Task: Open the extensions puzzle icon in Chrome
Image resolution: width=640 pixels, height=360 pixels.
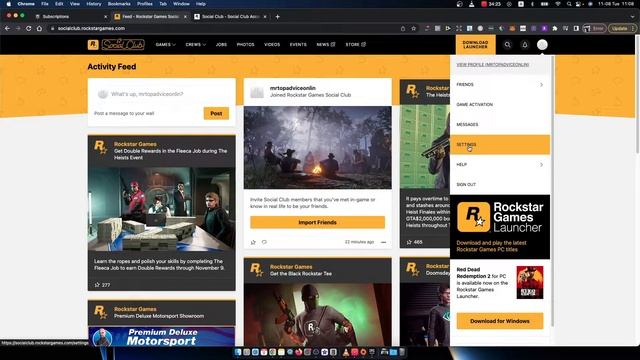Action: click(555, 28)
